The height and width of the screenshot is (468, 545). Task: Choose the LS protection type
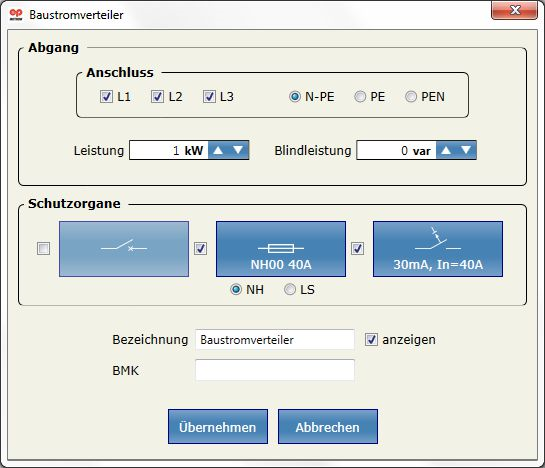pos(290,289)
